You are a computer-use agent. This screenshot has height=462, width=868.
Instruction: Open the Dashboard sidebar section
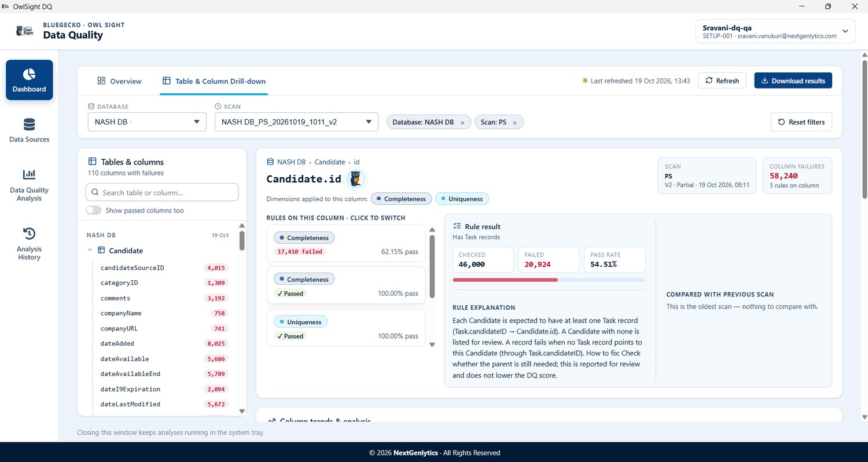pos(30,80)
